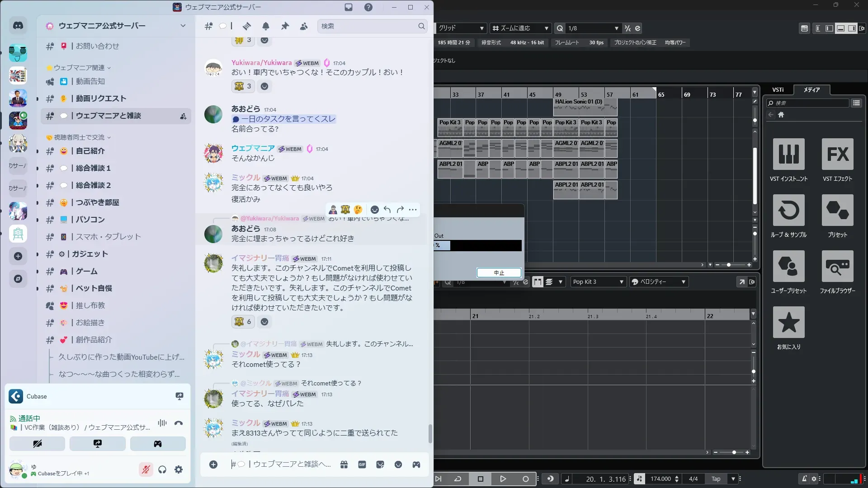Unmute the microphone in Discord
The width and height of the screenshot is (868, 488).
click(x=146, y=470)
